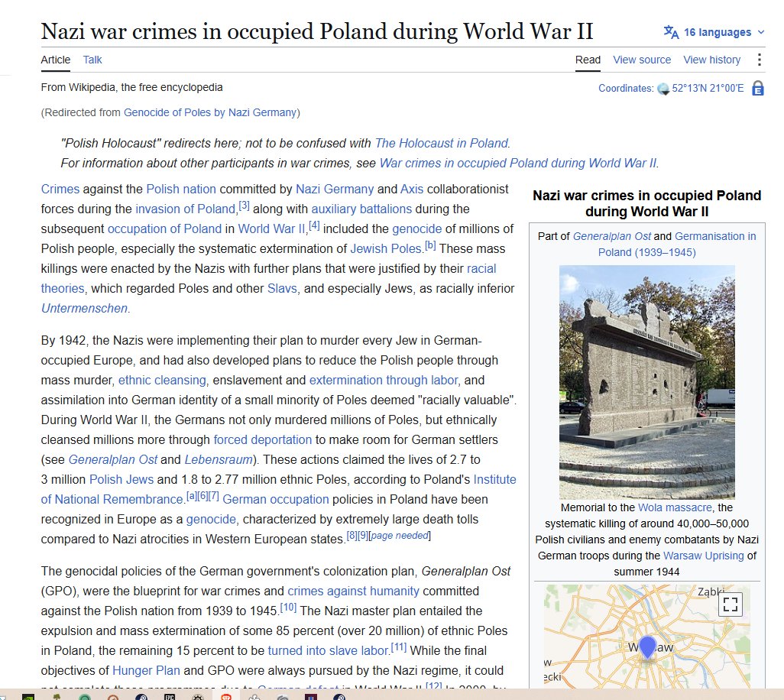Open the 'Jewish Poles' link
The width and height of the screenshot is (784, 700).
385,248
